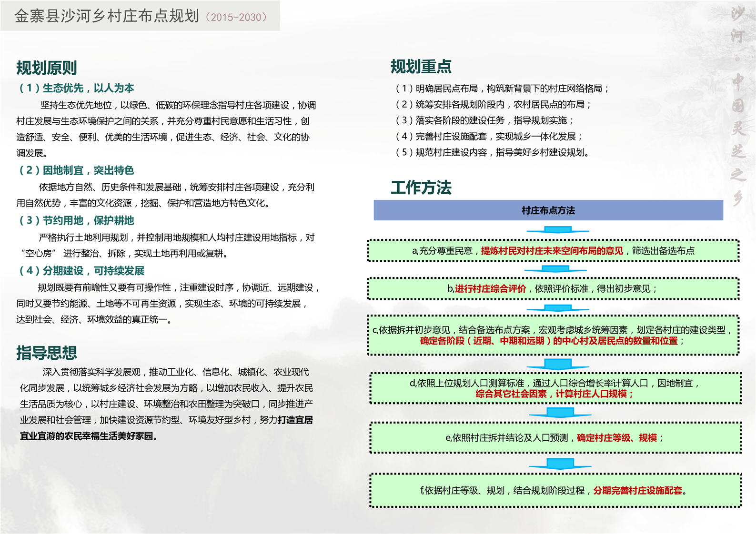Click the line starting 同时又要节约能源
Screen dimensions: 756x534
click(x=162, y=304)
